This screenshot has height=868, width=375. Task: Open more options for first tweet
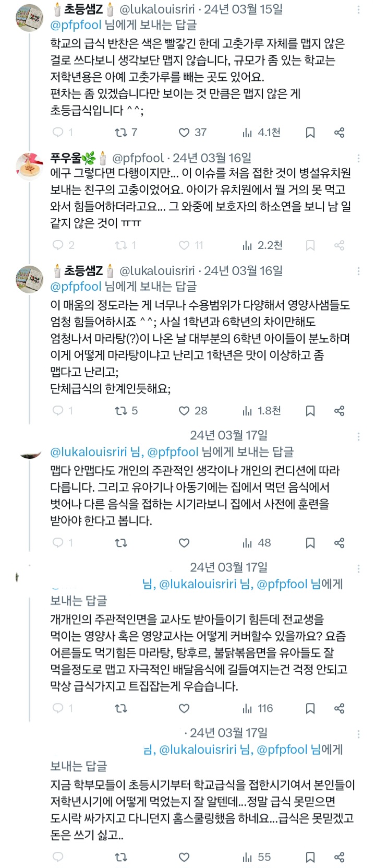tap(359, 10)
